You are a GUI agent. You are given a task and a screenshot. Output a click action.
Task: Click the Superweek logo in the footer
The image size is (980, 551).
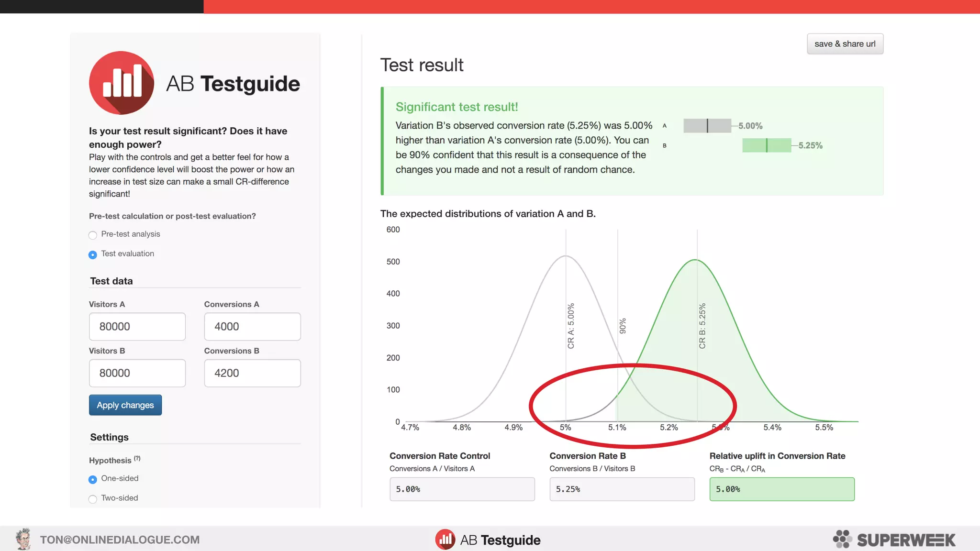pos(894,540)
